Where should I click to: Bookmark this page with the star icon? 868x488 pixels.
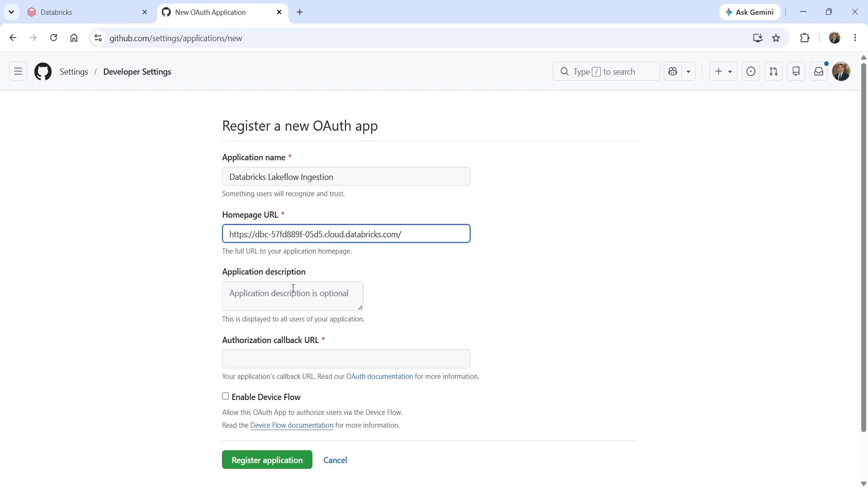pos(777,38)
